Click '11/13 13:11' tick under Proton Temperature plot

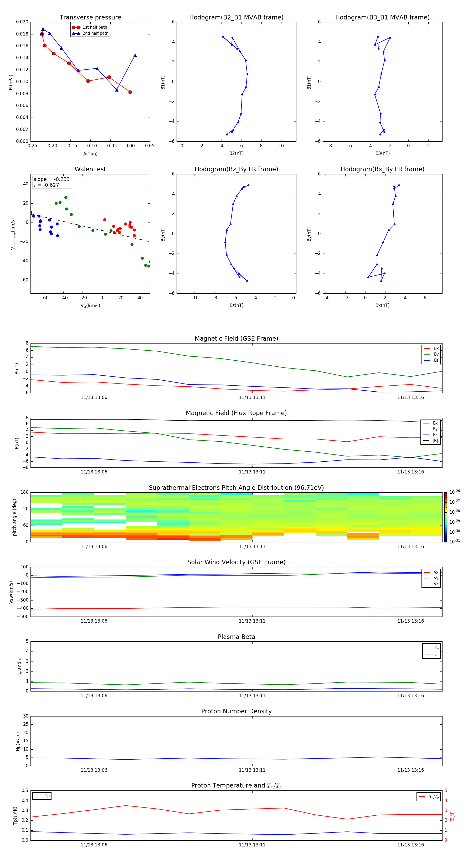click(x=252, y=845)
